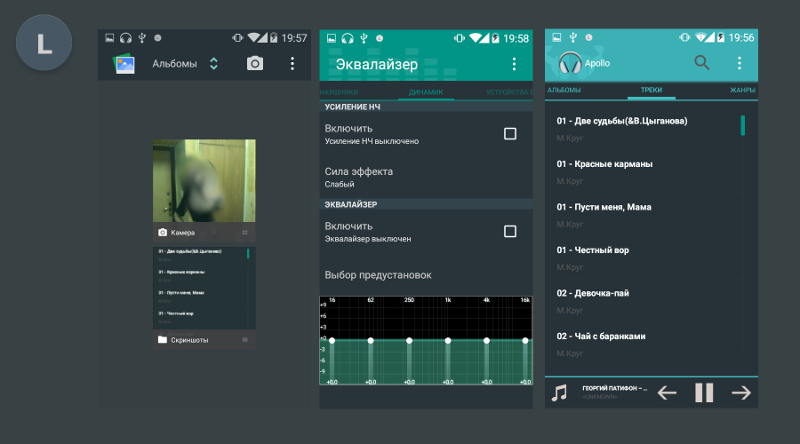Click the round L avatar

44,42
